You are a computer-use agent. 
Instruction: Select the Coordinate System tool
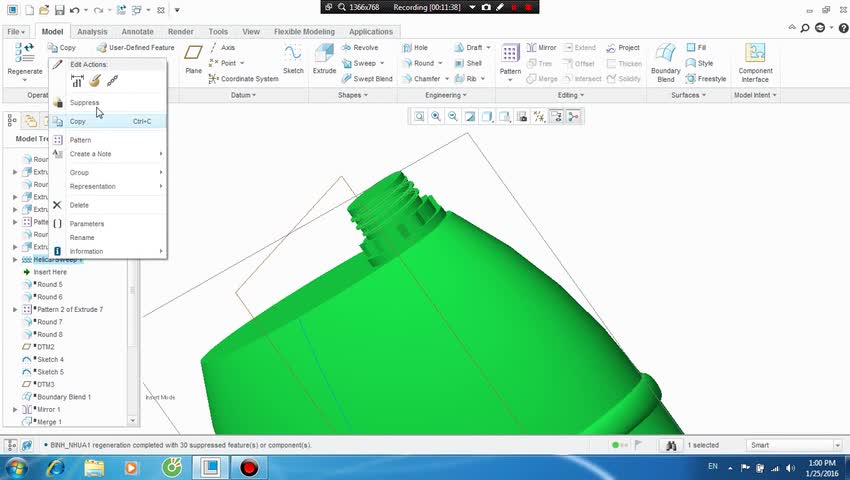pos(243,79)
